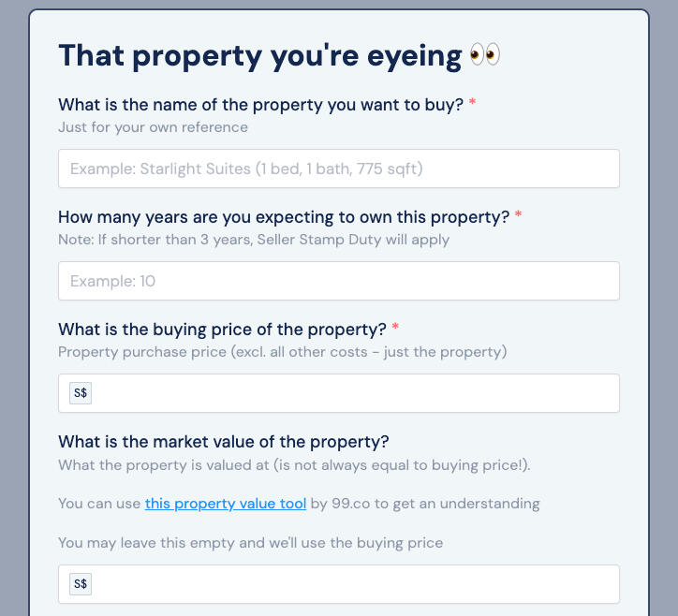Click the "Just for your own reference" hint
Image resolution: width=678 pixels, height=616 pixels.
pos(153,127)
